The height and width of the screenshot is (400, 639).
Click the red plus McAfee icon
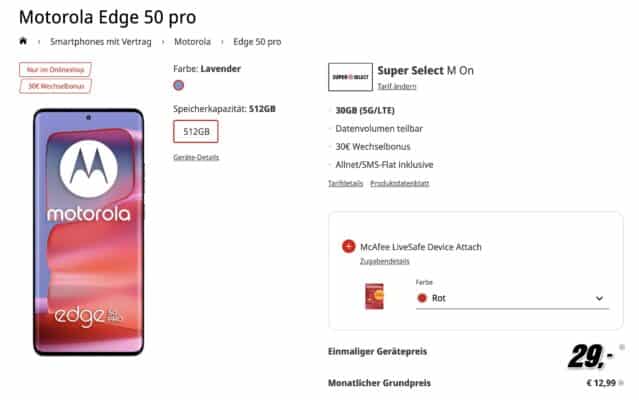point(348,246)
